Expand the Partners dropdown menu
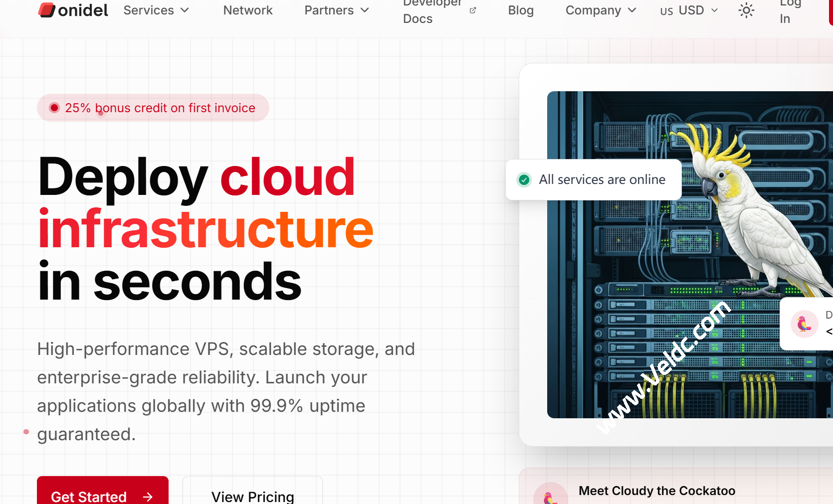 point(337,10)
